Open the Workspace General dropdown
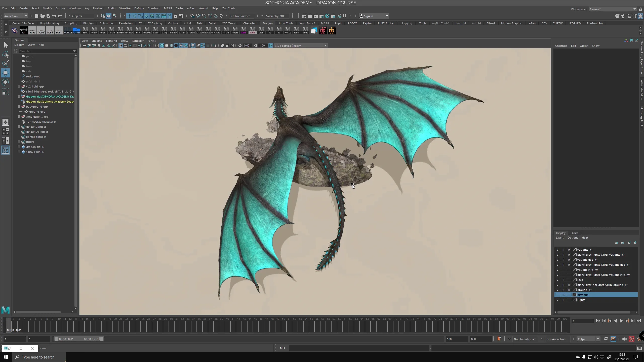The image size is (644, 362). 612,9
